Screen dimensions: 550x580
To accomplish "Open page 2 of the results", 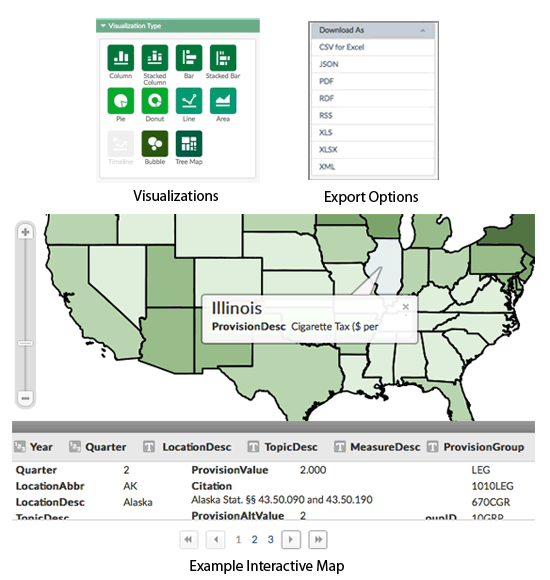I will tap(254, 540).
